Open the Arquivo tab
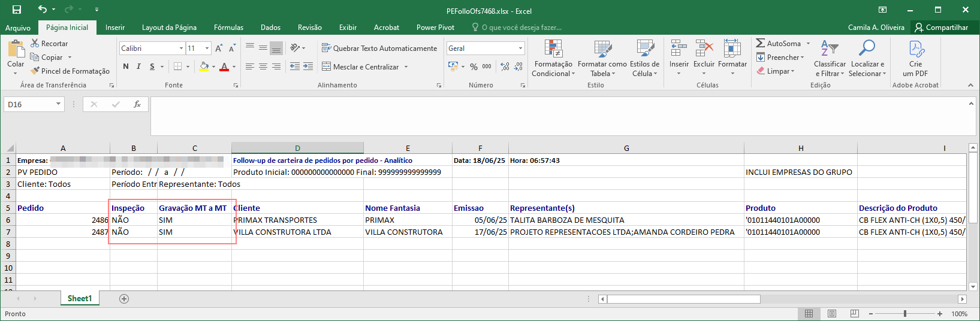 coord(18,28)
